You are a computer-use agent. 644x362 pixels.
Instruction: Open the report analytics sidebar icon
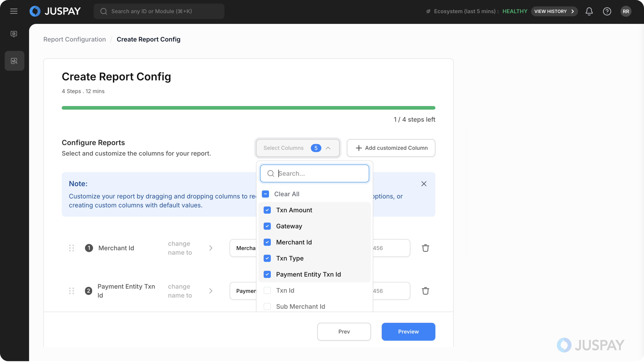point(14,61)
